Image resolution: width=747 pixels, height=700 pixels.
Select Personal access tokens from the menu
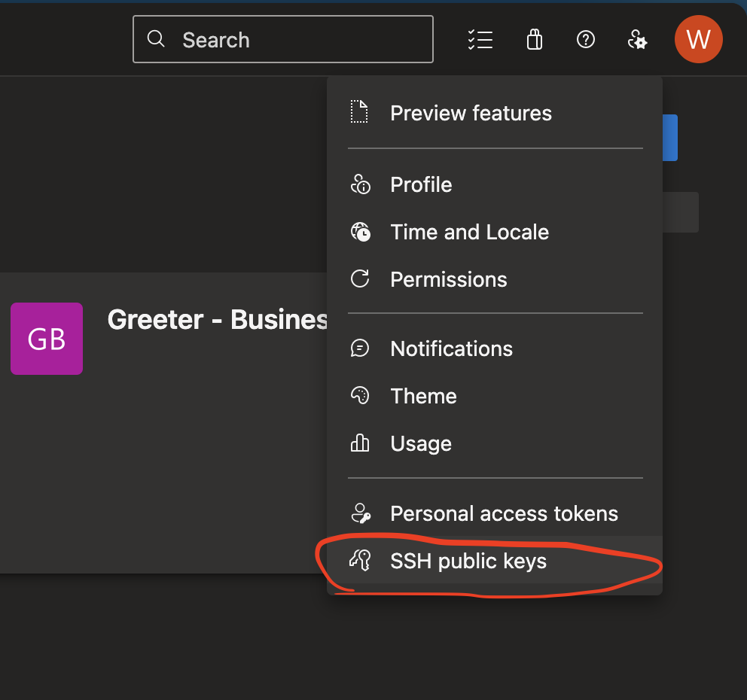tap(504, 513)
